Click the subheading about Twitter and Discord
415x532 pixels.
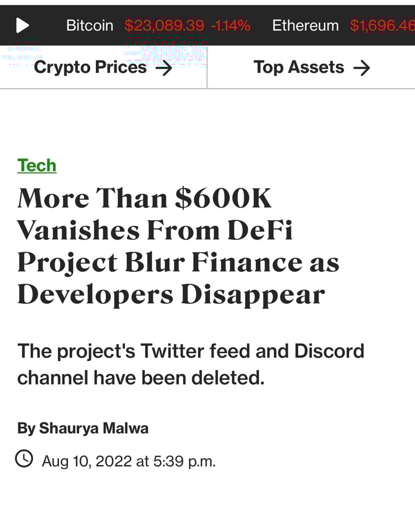190,364
